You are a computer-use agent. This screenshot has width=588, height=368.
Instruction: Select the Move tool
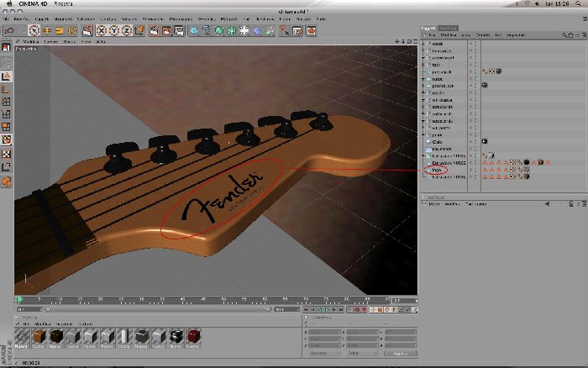pos(47,30)
